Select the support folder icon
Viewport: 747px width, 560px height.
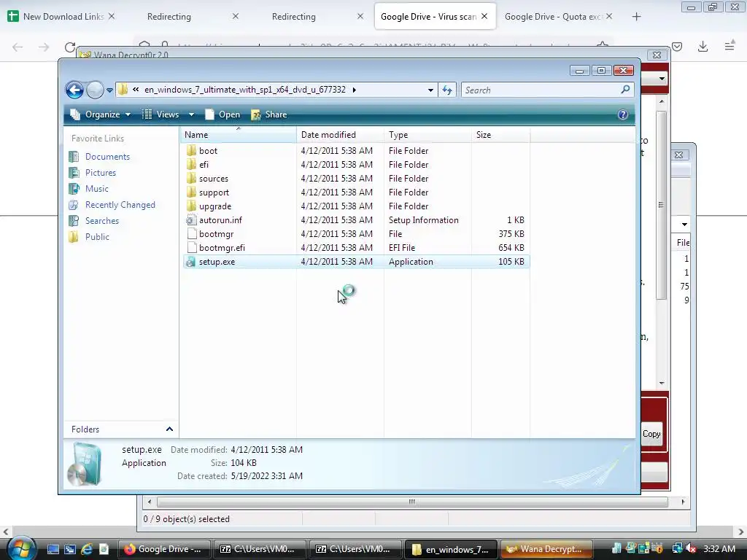[191, 192]
